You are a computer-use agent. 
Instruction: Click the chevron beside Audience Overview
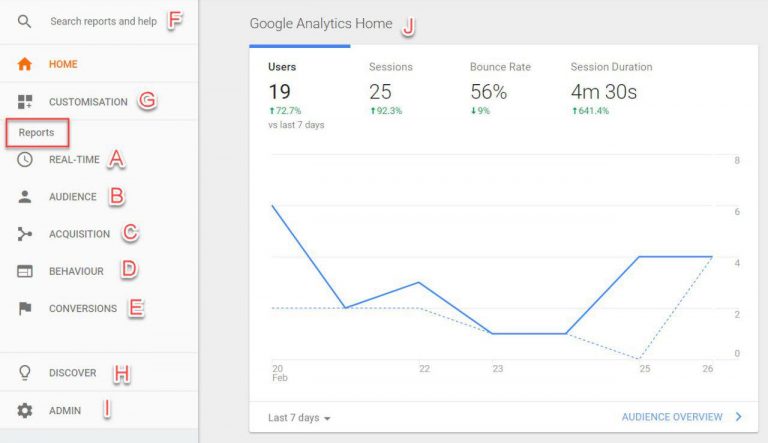pos(738,417)
